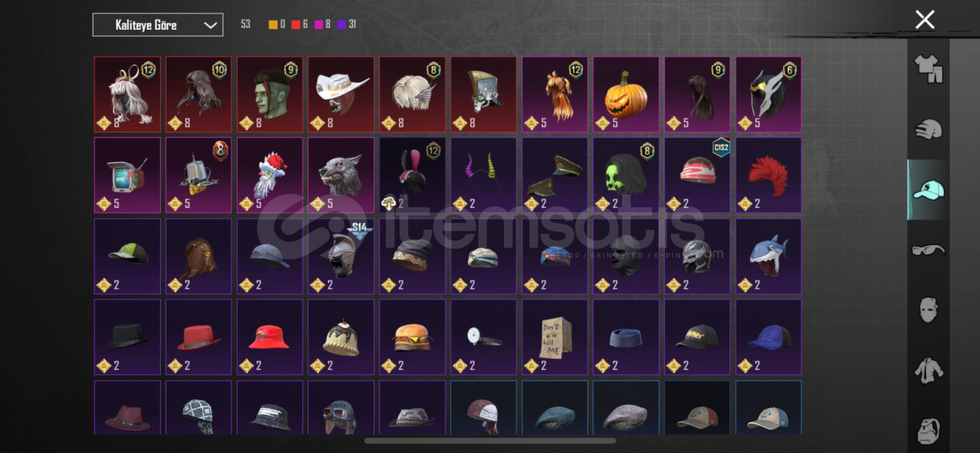Click the dropdown chevron arrow

click(210, 25)
